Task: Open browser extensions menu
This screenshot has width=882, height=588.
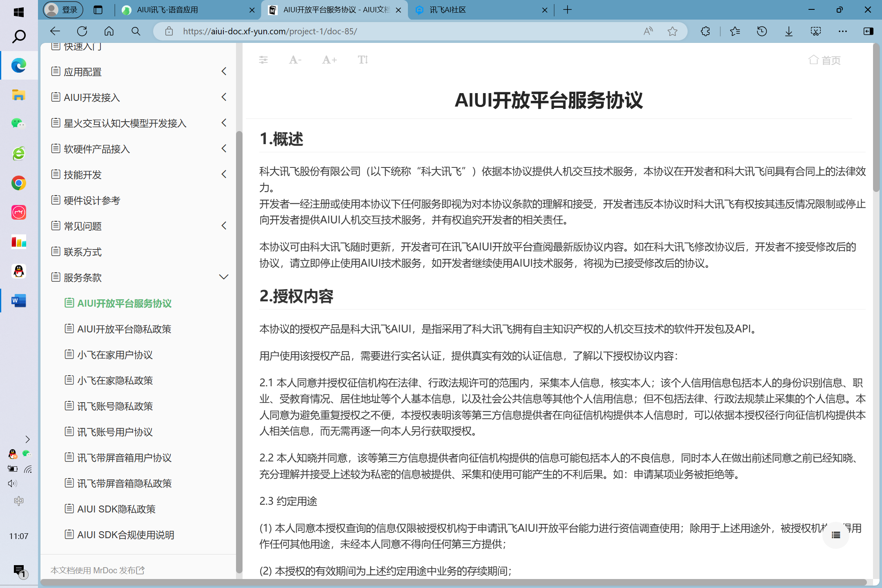Action: pyautogui.click(x=705, y=31)
